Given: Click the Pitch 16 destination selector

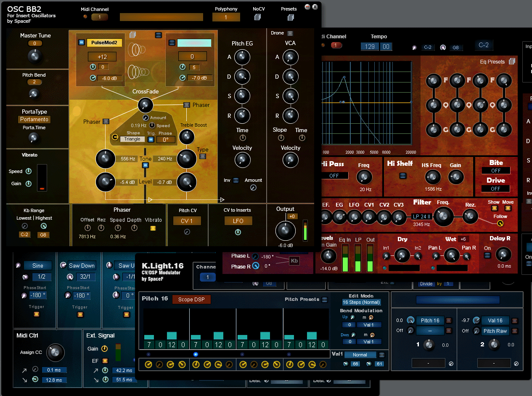Looking at the screenshot, I should click(x=430, y=320).
